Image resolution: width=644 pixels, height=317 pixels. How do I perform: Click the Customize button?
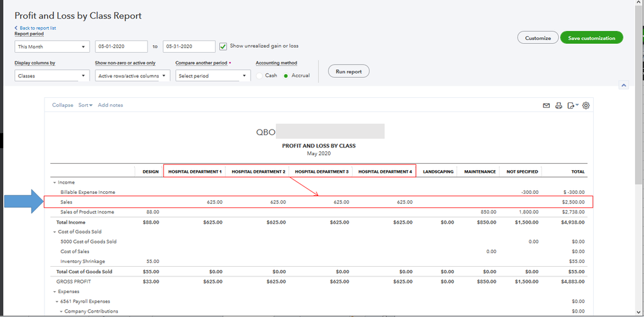538,38
